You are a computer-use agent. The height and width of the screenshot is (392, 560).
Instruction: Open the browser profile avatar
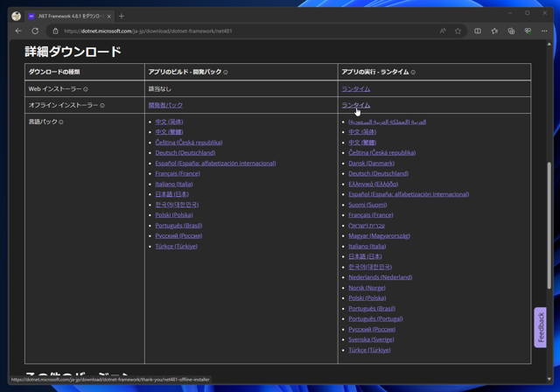(16, 16)
